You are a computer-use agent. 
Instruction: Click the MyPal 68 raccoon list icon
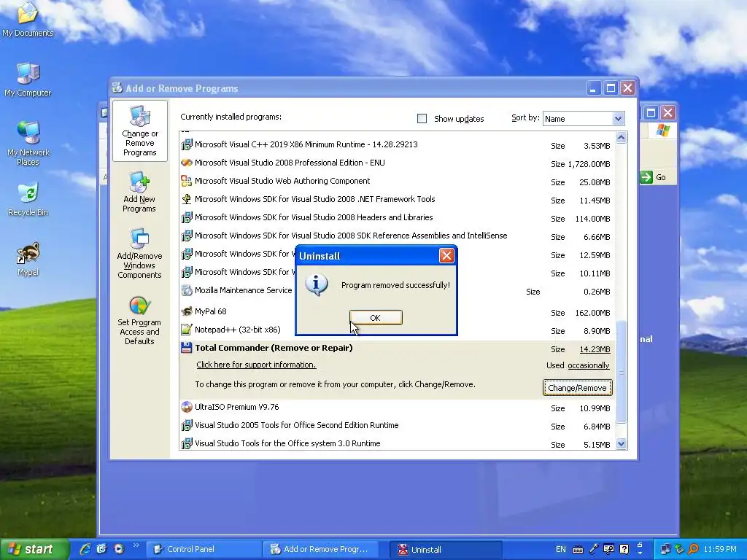186,311
